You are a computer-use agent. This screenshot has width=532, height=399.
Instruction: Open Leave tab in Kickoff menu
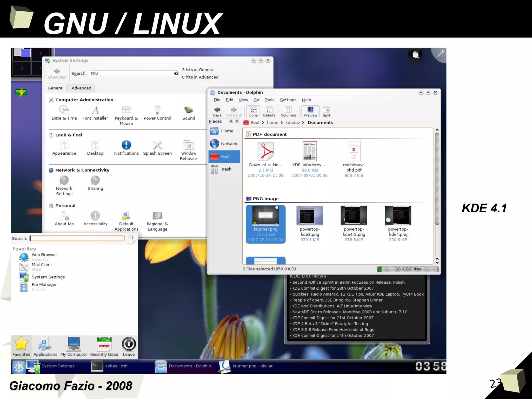pyautogui.click(x=129, y=347)
